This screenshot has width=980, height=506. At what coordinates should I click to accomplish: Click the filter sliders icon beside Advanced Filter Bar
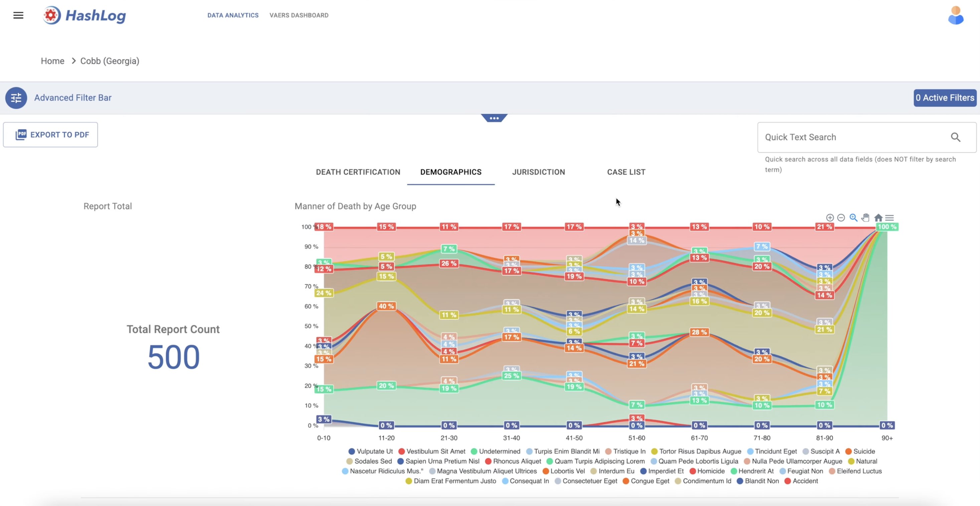16,98
